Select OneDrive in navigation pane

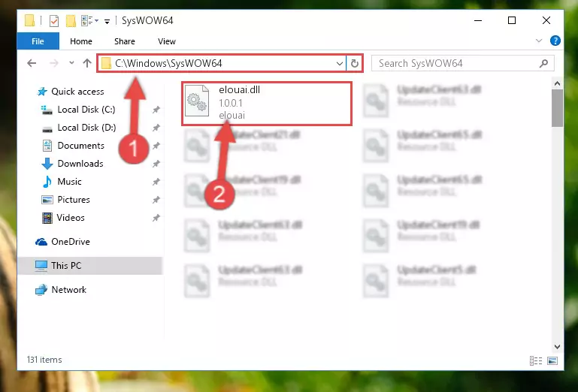pyautogui.click(x=71, y=242)
